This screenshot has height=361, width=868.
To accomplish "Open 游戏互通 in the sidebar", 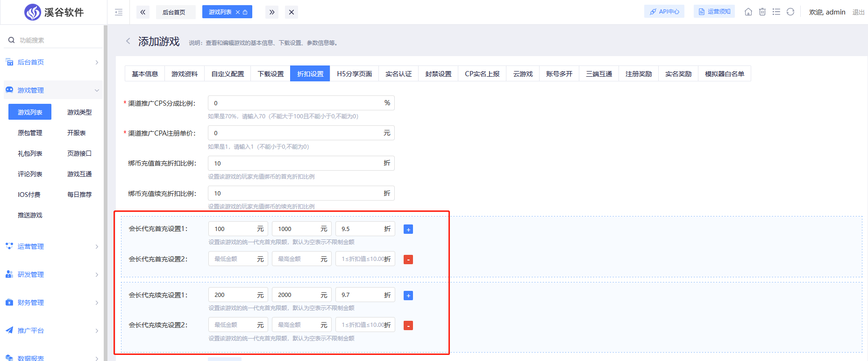I will click(79, 174).
